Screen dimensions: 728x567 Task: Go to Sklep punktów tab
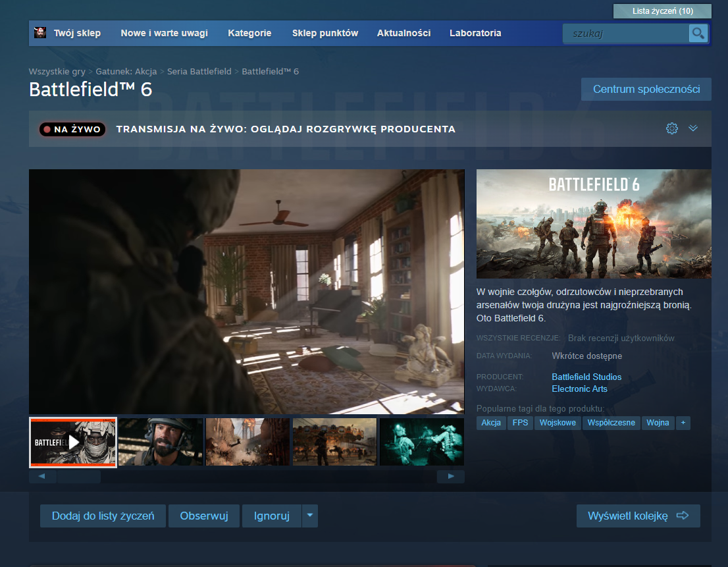pos(325,33)
